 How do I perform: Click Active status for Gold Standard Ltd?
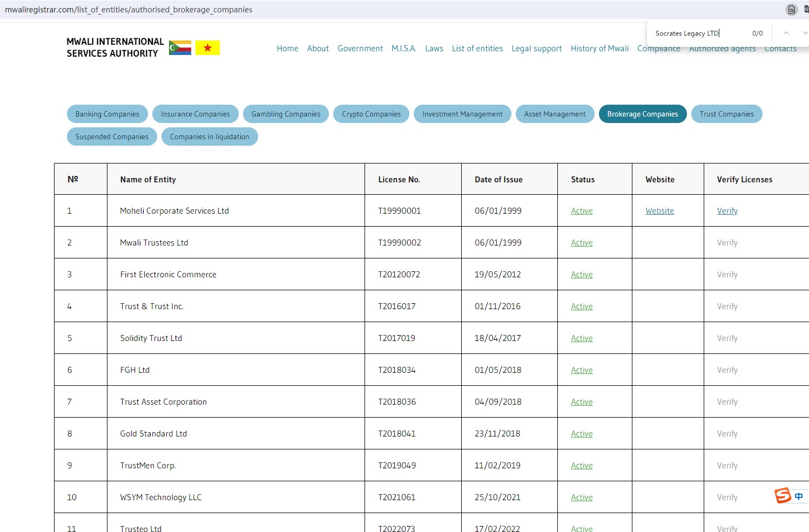(582, 434)
